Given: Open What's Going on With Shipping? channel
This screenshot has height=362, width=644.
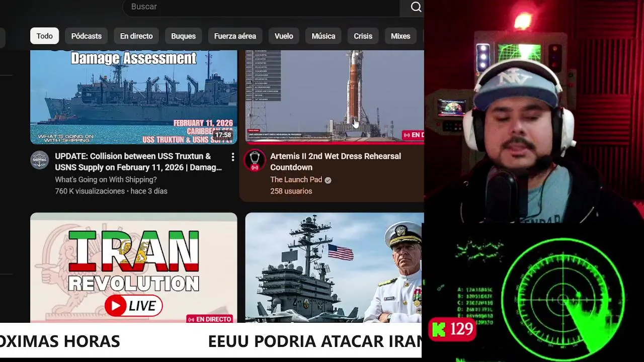Looking at the screenshot, I should coord(106,179).
